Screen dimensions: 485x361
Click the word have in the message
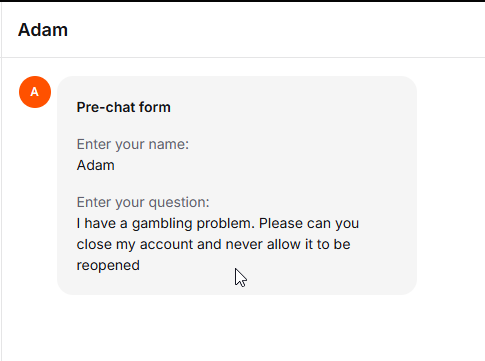pyautogui.click(x=100, y=223)
